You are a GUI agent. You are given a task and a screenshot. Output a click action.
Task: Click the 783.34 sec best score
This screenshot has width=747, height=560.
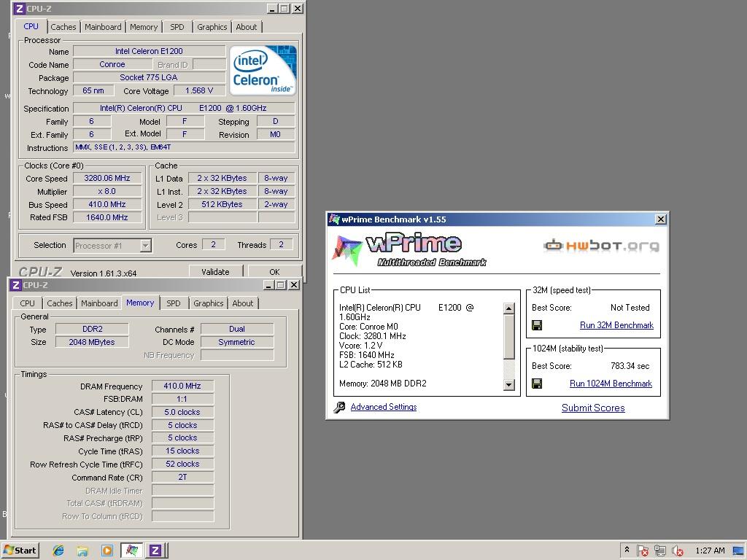click(630, 366)
